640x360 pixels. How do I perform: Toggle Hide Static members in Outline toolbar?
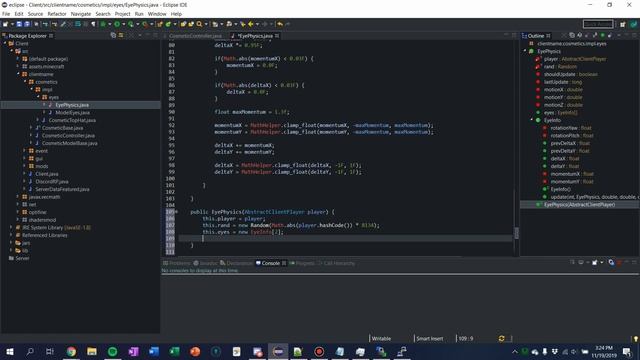click(595, 36)
